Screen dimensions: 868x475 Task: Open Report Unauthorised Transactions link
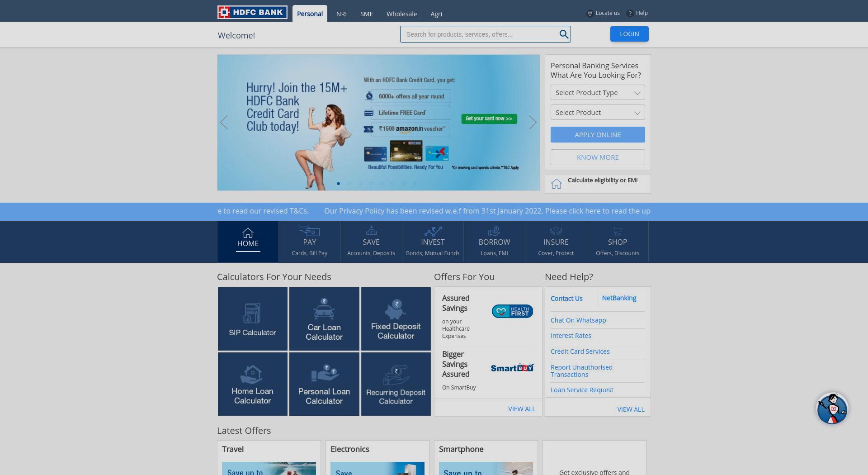pyautogui.click(x=581, y=371)
